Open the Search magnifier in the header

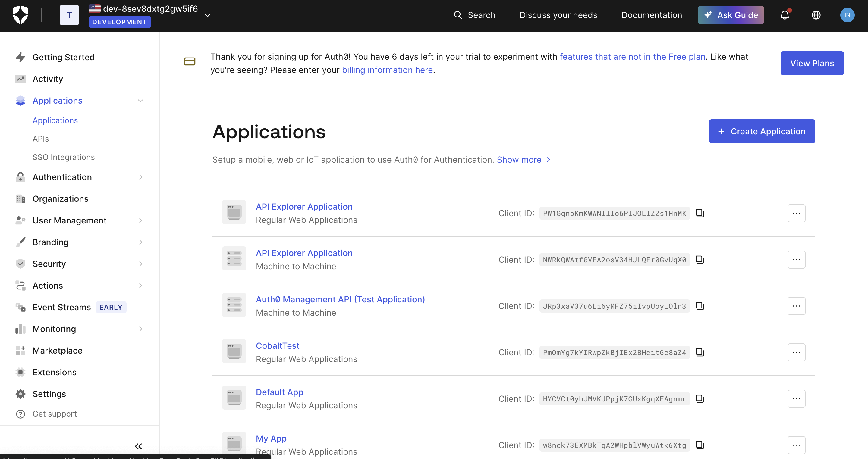pos(458,15)
